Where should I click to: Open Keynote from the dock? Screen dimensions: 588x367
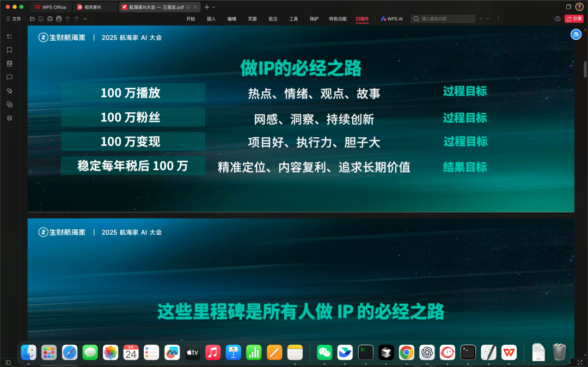[x=233, y=352]
